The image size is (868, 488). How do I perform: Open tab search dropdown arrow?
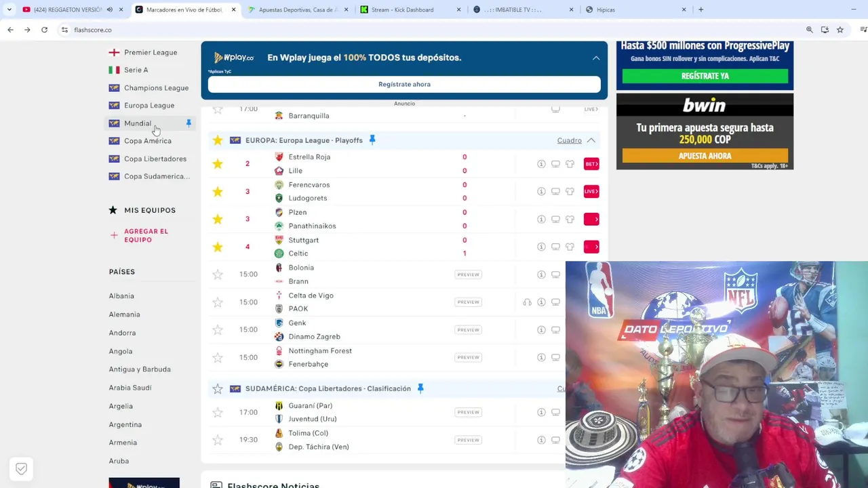pyautogui.click(x=9, y=9)
